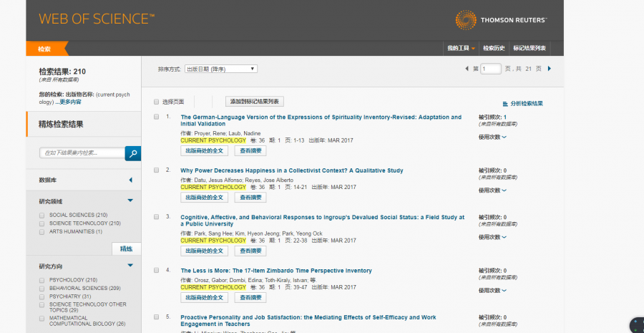Select checkbox for result 1
This screenshot has width=644, height=333.
tap(156, 117)
